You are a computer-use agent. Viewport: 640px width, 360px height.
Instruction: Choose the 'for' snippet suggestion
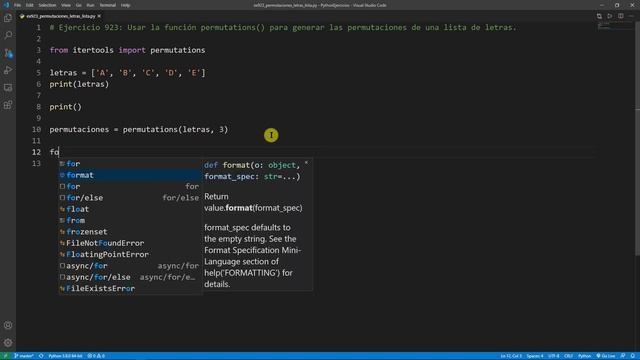click(130, 187)
